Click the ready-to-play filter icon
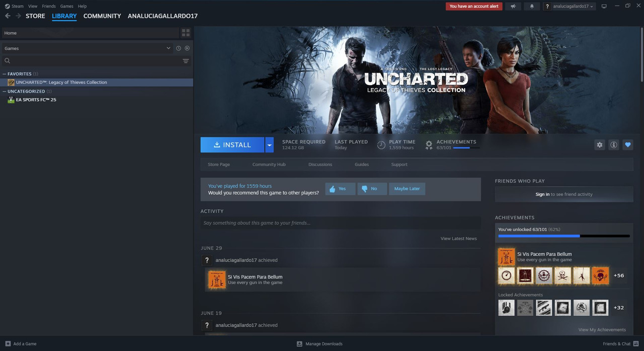 187,48
